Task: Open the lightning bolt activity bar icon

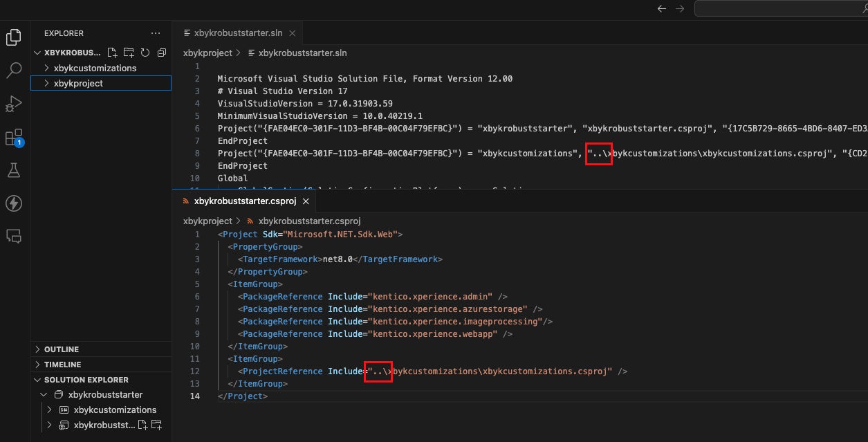Action: (14, 203)
